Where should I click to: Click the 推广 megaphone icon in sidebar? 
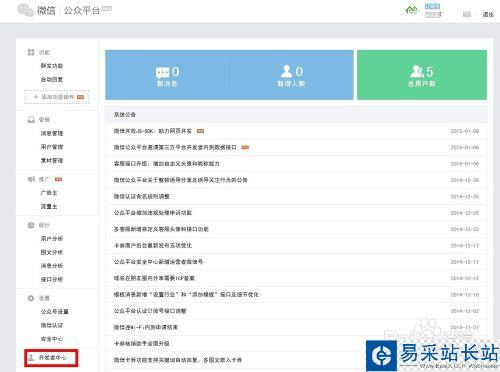(31, 179)
